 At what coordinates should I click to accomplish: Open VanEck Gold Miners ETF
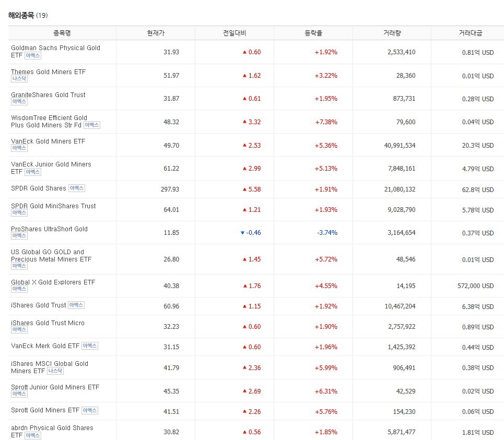48,141
